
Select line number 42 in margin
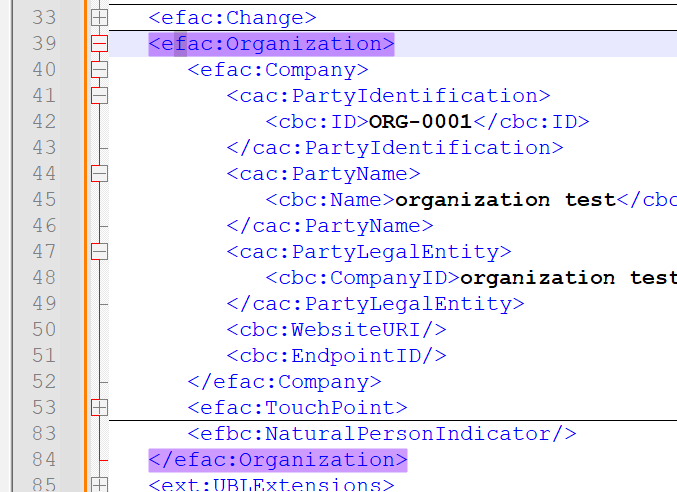[x=44, y=122]
